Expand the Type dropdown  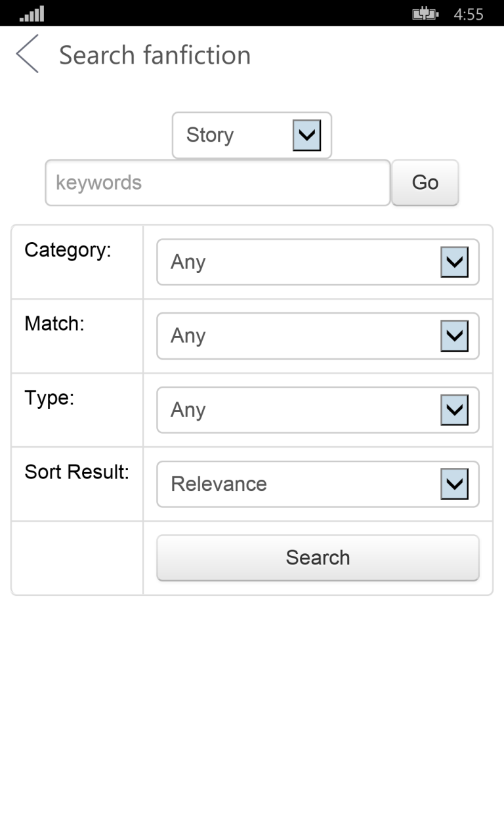tap(318, 409)
